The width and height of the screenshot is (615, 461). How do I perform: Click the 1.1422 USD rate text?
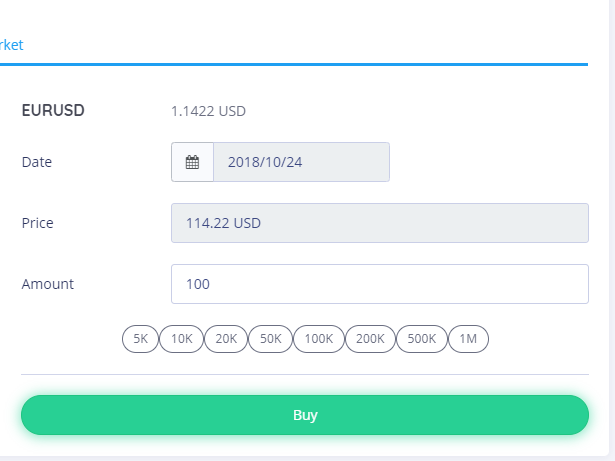pyautogui.click(x=208, y=111)
